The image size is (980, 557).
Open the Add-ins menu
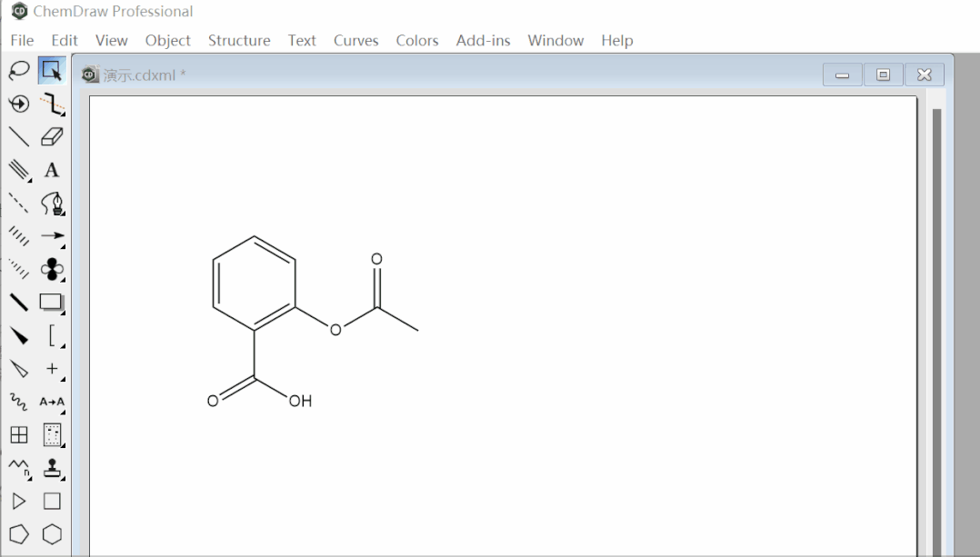tap(483, 41)
